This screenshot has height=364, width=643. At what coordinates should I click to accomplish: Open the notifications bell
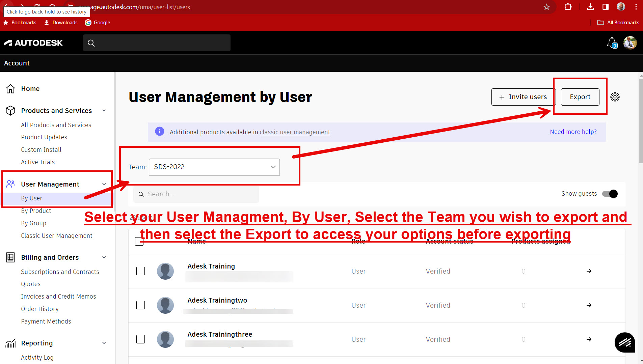[612, 43]
